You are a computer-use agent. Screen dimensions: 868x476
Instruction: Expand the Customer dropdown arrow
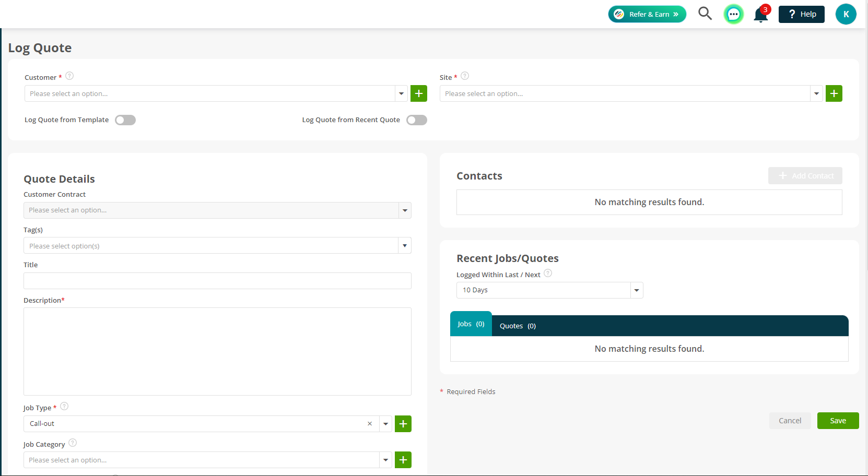coord(401,93)
